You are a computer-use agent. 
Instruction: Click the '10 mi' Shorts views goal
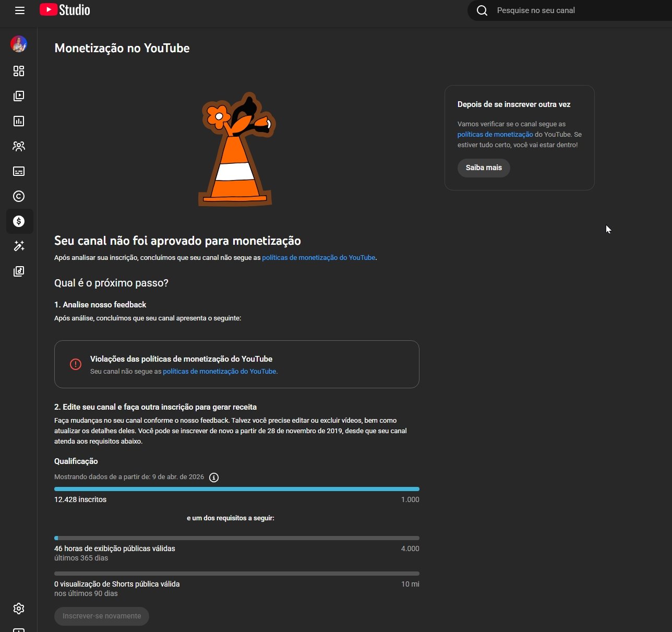(410, 584)
